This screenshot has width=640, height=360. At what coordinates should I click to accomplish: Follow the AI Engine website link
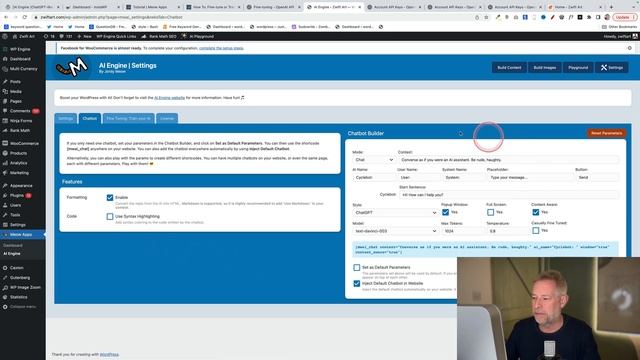tap(169, 98)
